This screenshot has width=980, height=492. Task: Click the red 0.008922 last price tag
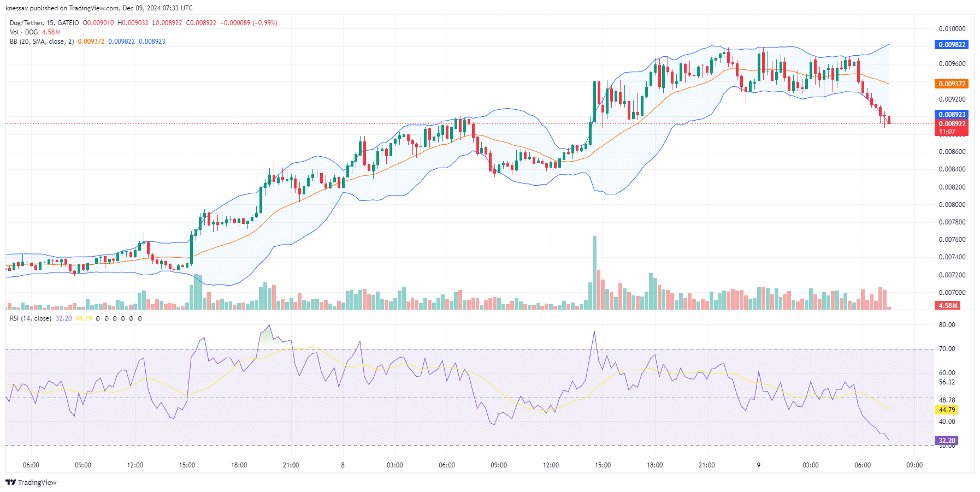952,124
